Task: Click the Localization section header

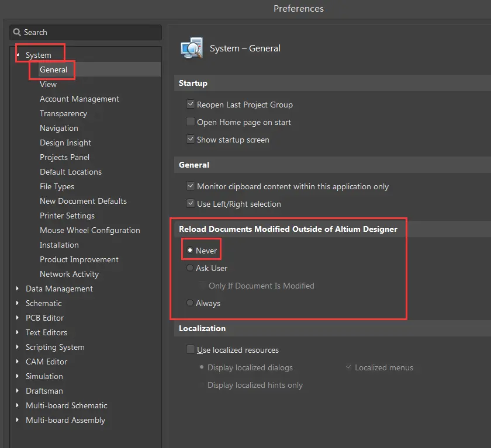Action: tap(332, 328)
